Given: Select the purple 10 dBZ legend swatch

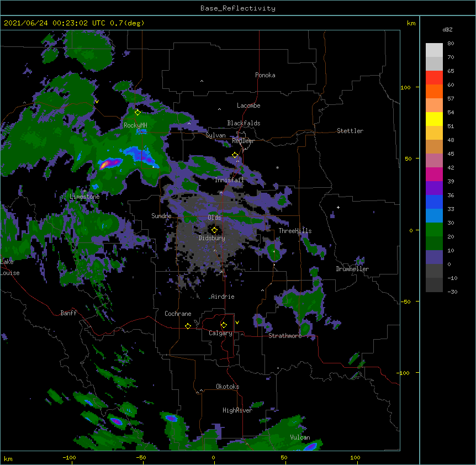Looking at the screenshot, I should tap(434, 257).
